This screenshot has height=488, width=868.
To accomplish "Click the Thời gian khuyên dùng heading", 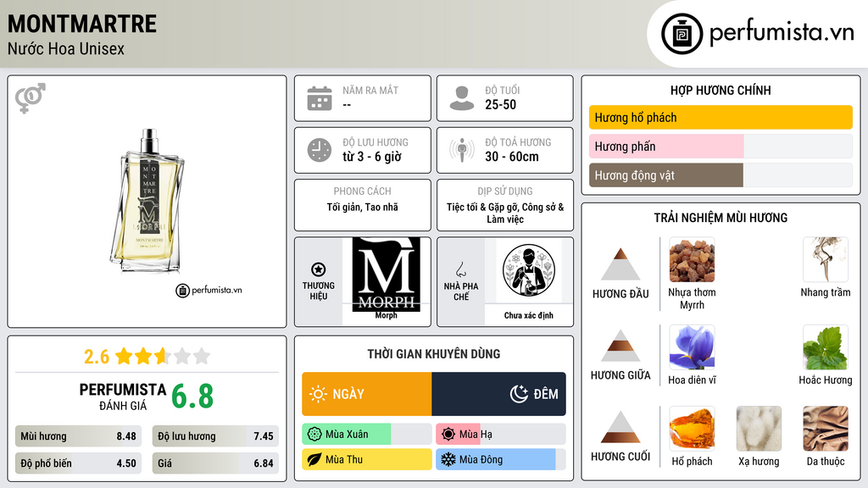I will (x=434, y=353).
